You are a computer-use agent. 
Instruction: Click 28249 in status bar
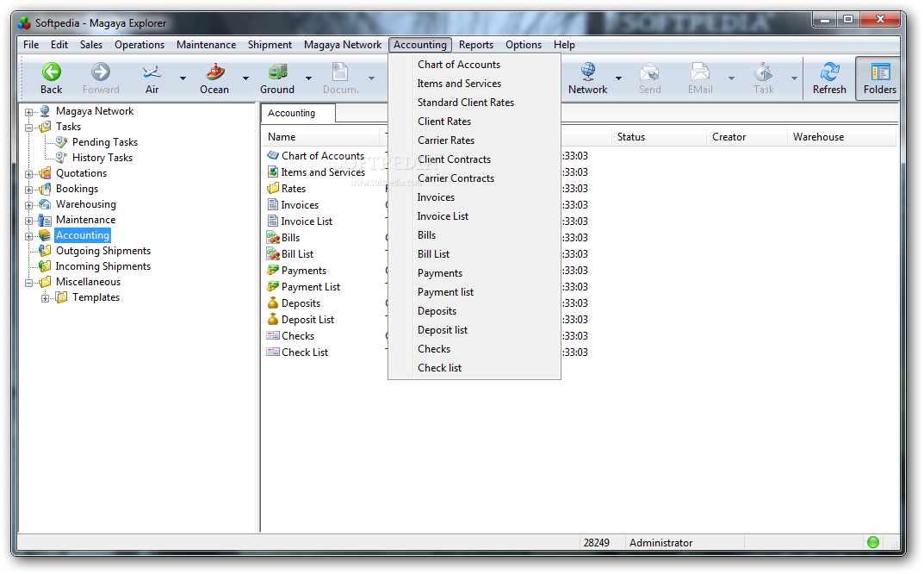(597, 543)
